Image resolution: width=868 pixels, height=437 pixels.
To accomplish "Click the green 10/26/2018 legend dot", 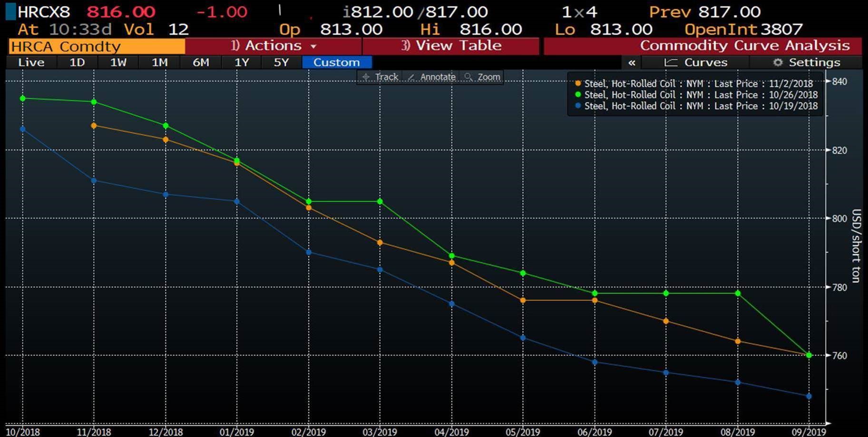I will coord(578,95).
